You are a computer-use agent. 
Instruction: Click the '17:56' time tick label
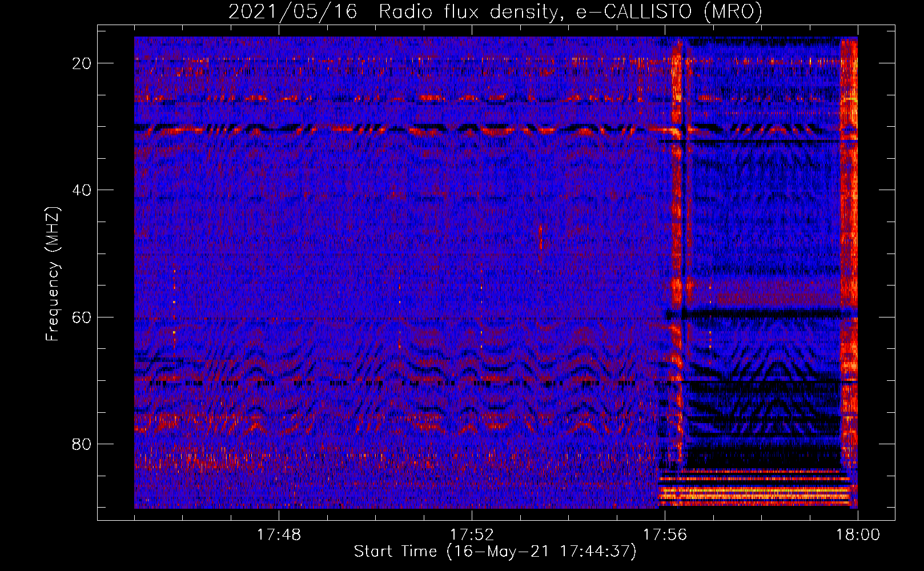click(x=665, y=535)
